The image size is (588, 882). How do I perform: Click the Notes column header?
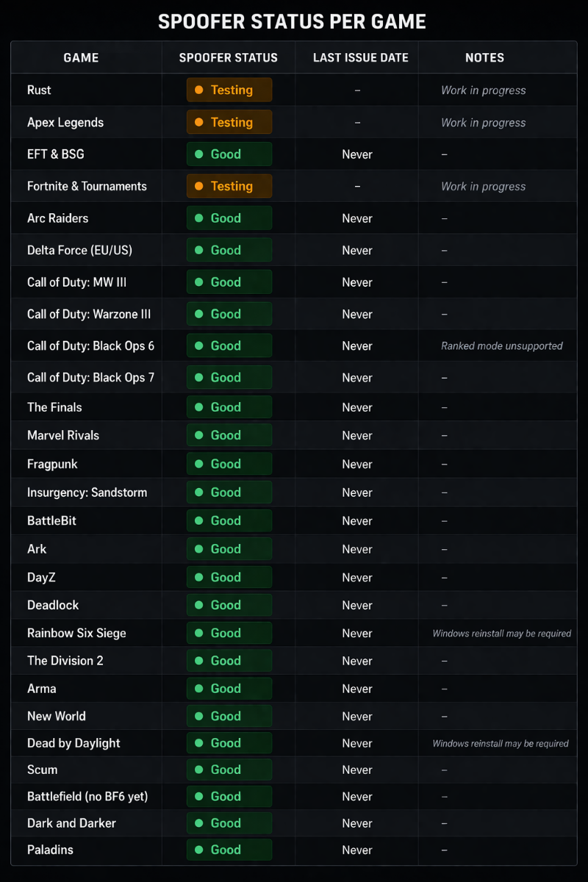point(484,58)
